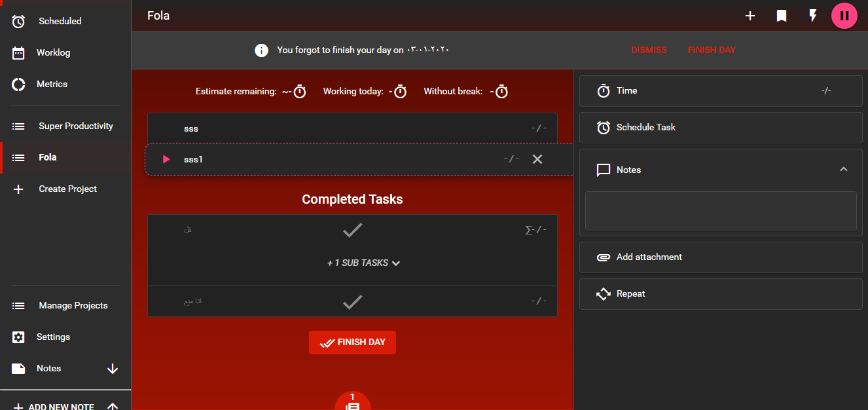
Task: Uncheck the completed task انا مين checkmark
Action: pos(352,301)
